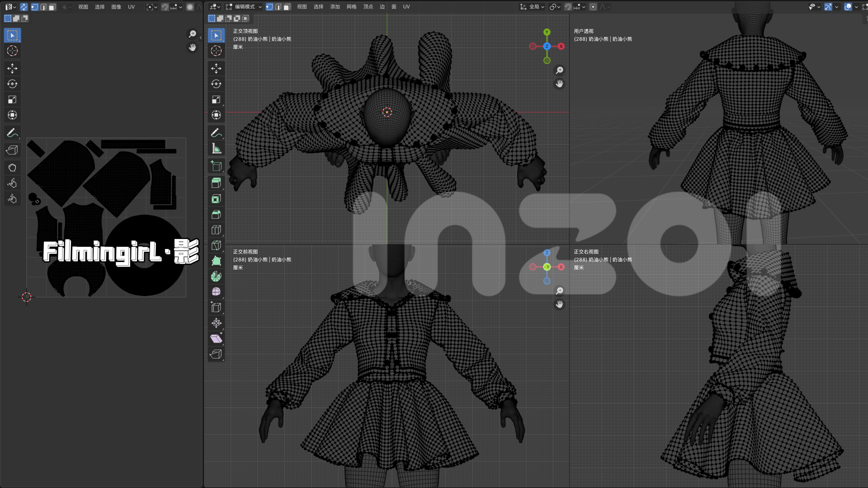Open the 添加 menu

coord(335,7)
